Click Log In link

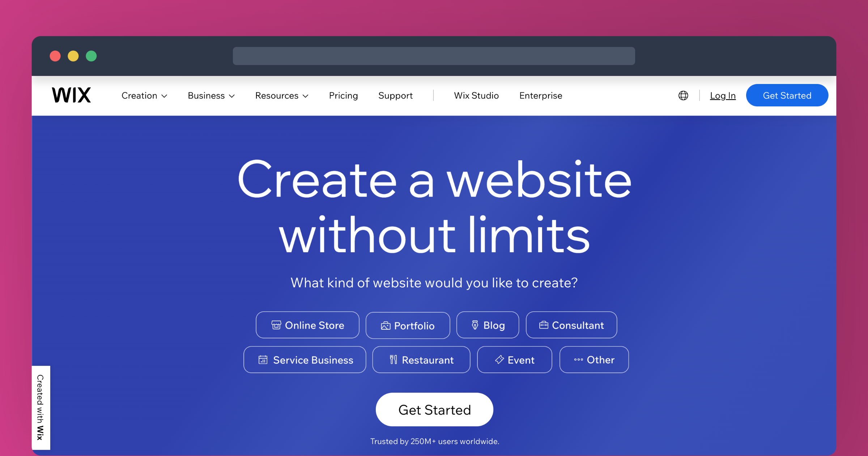pos(722,95)
